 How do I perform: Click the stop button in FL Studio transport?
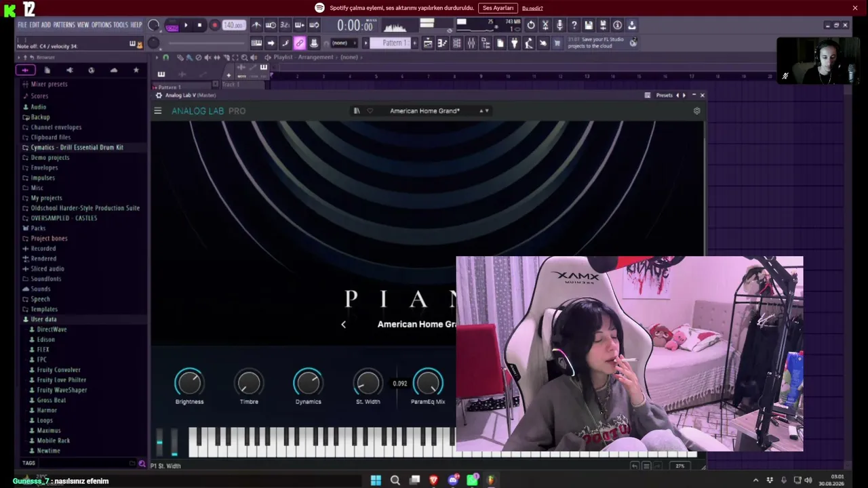tap(199, 25)
